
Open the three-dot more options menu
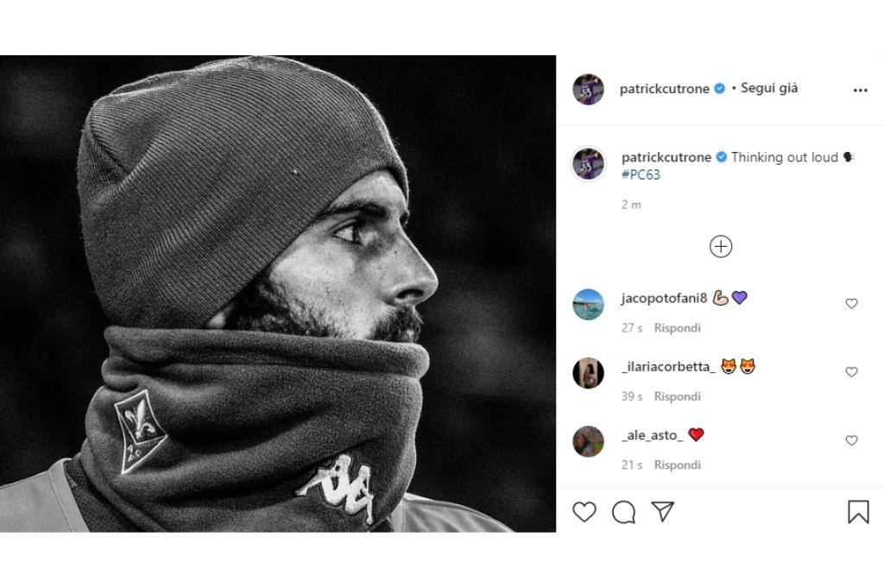point(860,90)
